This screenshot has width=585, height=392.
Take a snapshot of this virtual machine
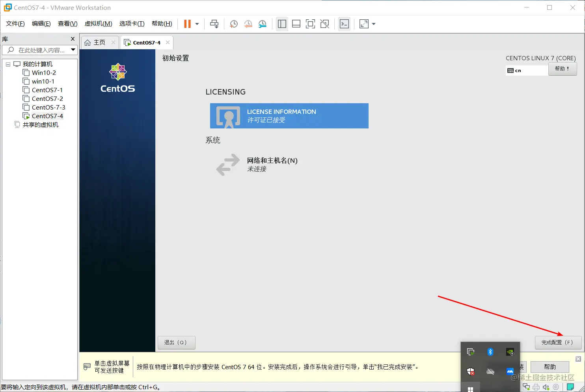point(234,24)
